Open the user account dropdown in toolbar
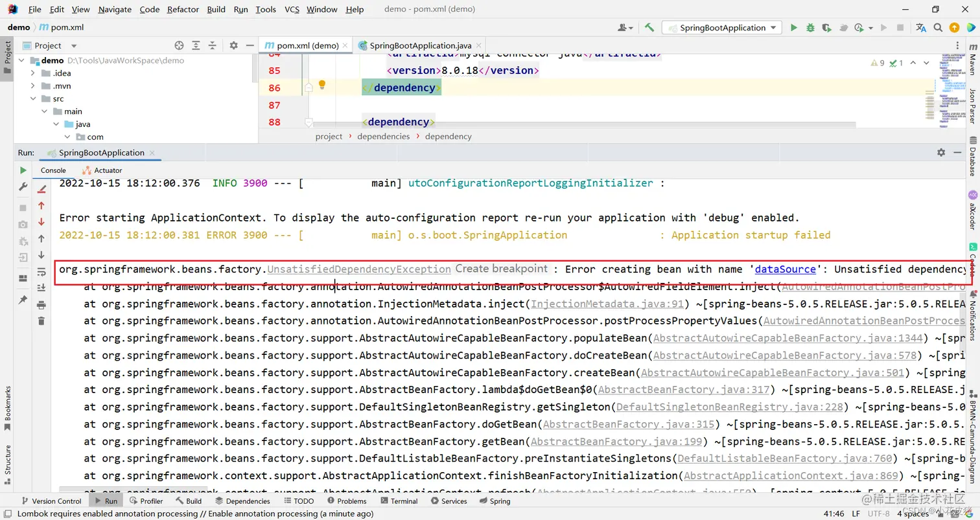This screenshot has height=520, width=980. 625,27
